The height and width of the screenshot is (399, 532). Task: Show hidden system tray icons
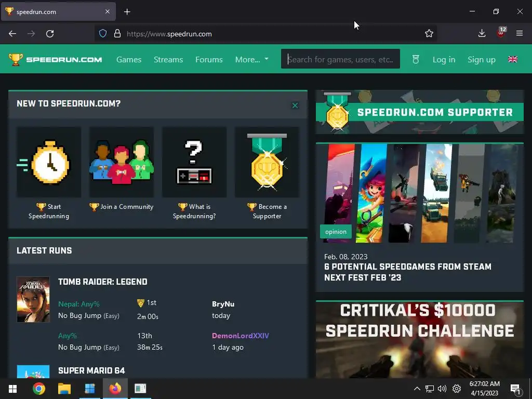click(x=417, y=389)
